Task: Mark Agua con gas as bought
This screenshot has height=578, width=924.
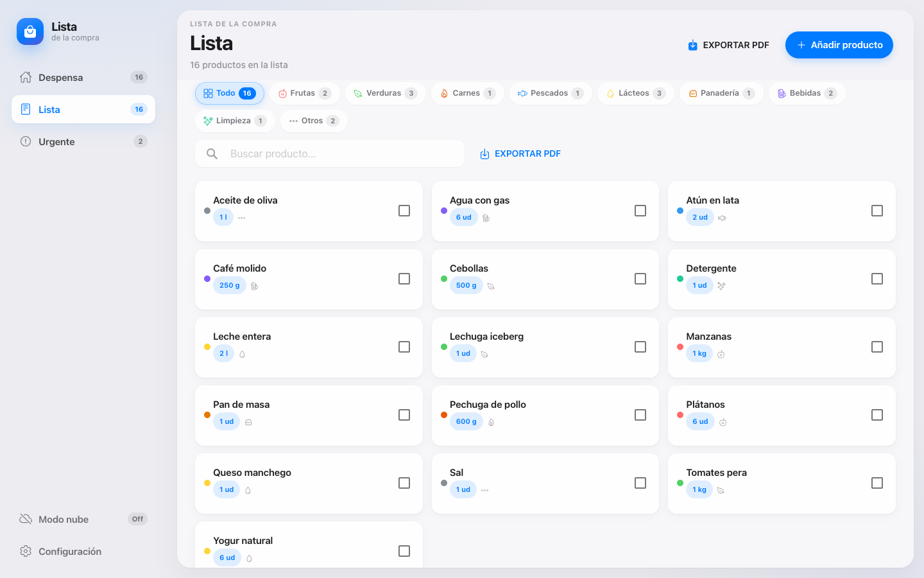Action: (640, 211)
